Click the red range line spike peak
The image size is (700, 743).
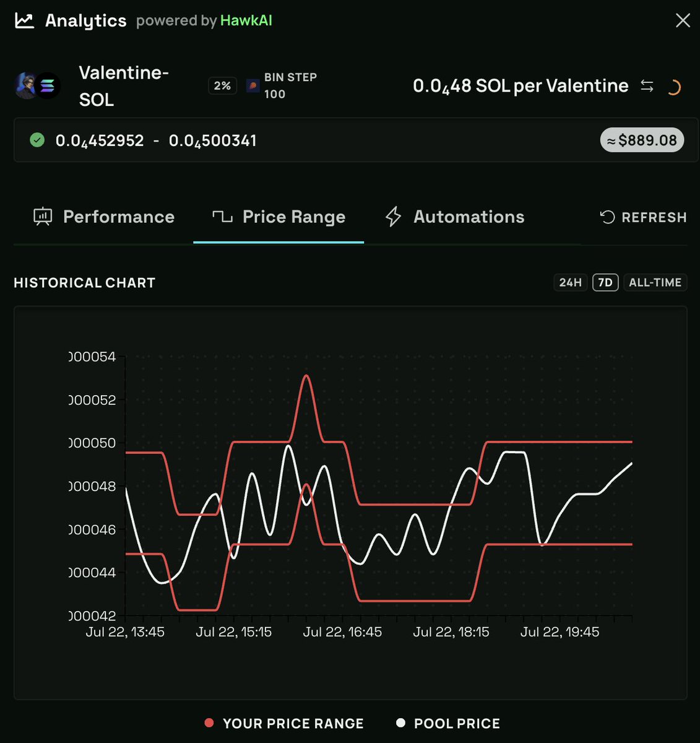click(306, 376)
